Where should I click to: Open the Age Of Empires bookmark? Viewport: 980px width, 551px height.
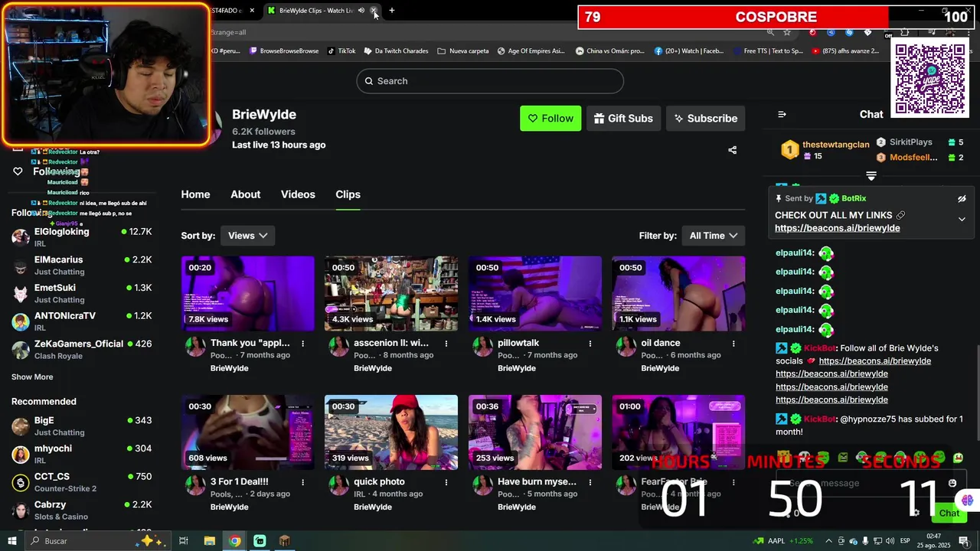531,51
